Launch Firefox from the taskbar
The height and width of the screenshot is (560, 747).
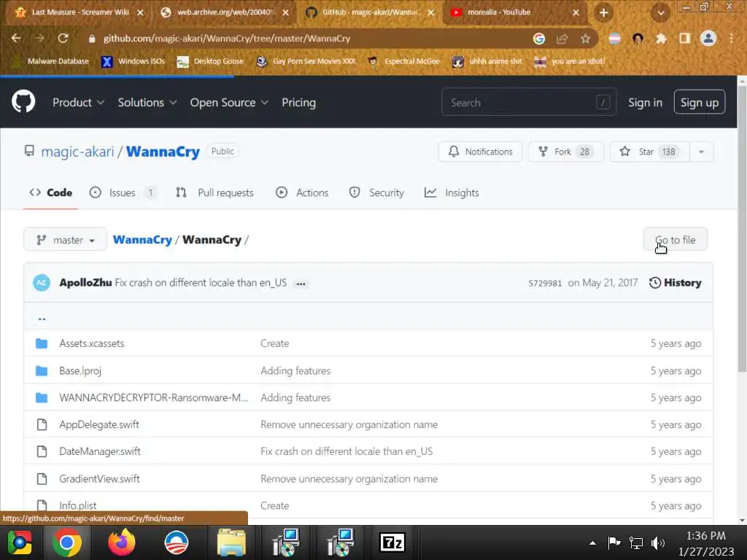(x=122, y=542)
